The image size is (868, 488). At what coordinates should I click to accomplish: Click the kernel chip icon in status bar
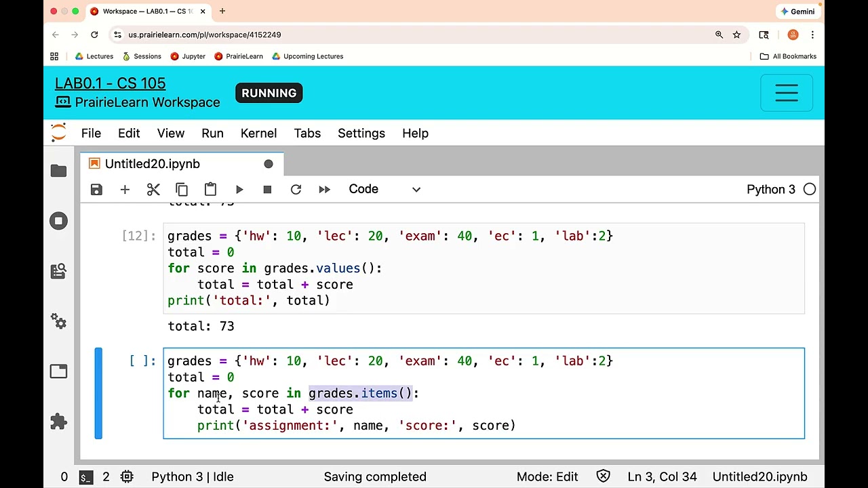pos(127,477)
